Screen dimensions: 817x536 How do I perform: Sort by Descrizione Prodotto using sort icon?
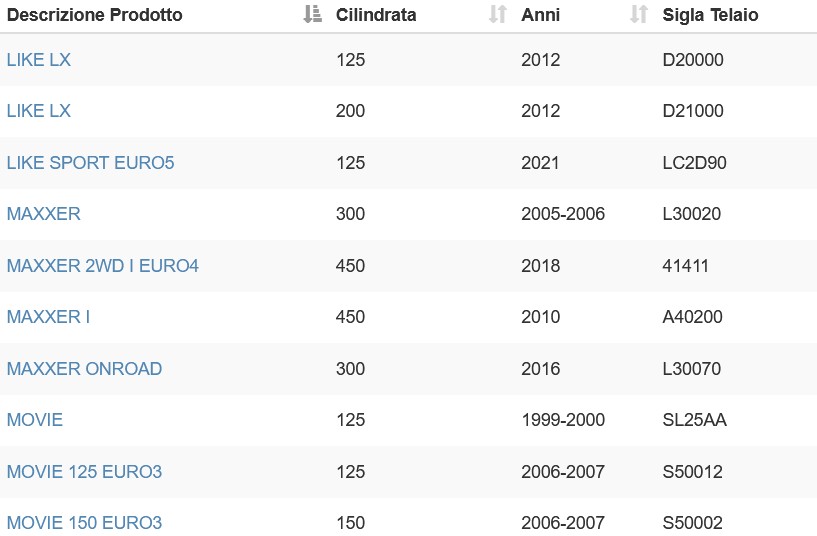point(313,15)
